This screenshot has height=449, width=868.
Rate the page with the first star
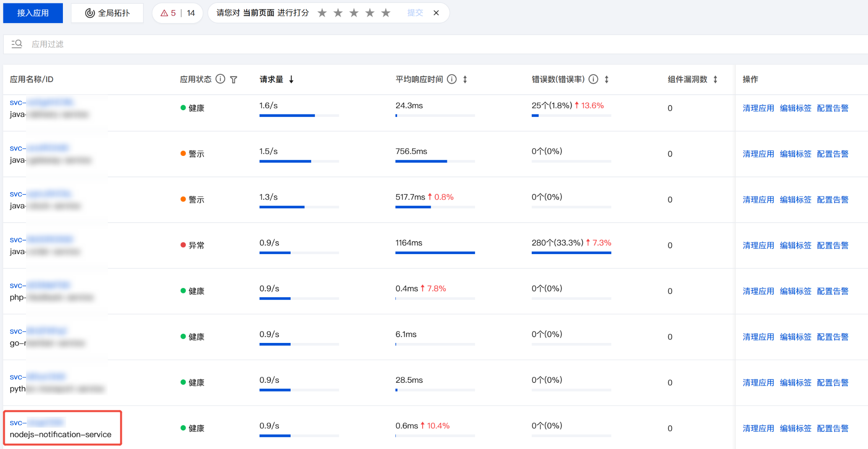(322, 13)
